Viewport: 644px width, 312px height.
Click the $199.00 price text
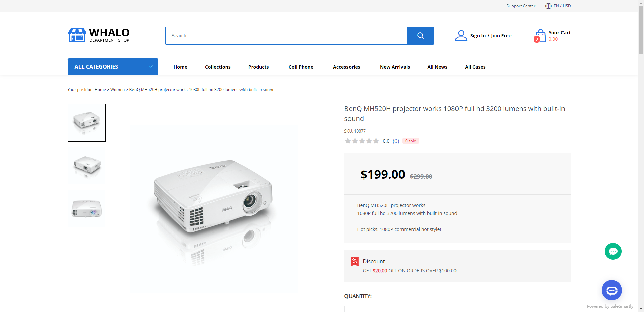coord(383,174)
